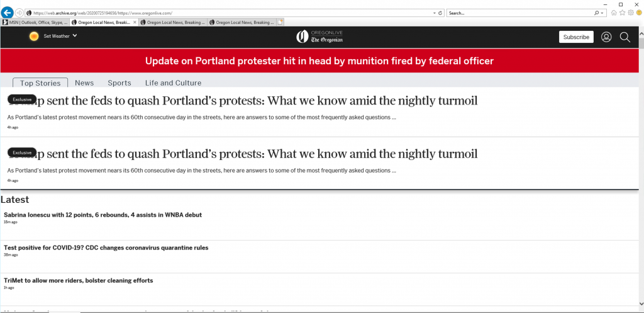
Task: Switch to the News tab
Action: point(84,83)
